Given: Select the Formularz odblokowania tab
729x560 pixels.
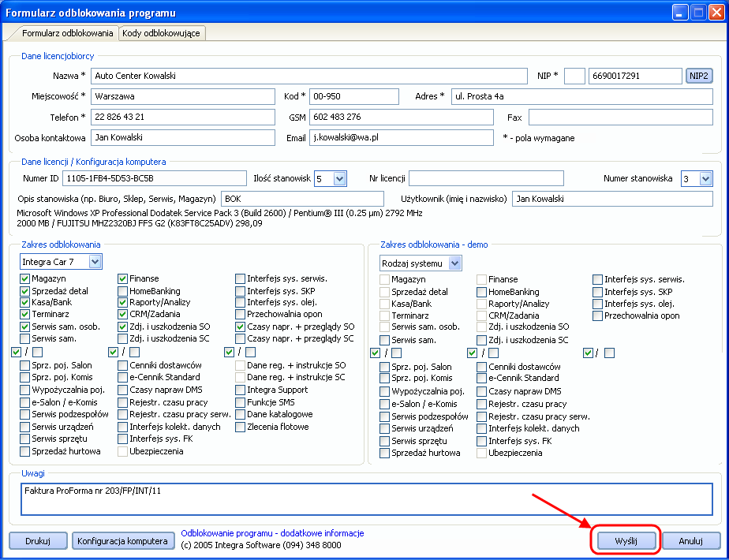Looking at the screenshot, I should click(66, 33).
